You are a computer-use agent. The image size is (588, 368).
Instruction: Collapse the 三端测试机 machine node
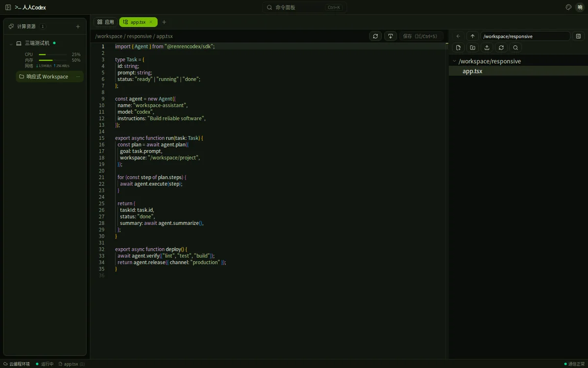11,44
